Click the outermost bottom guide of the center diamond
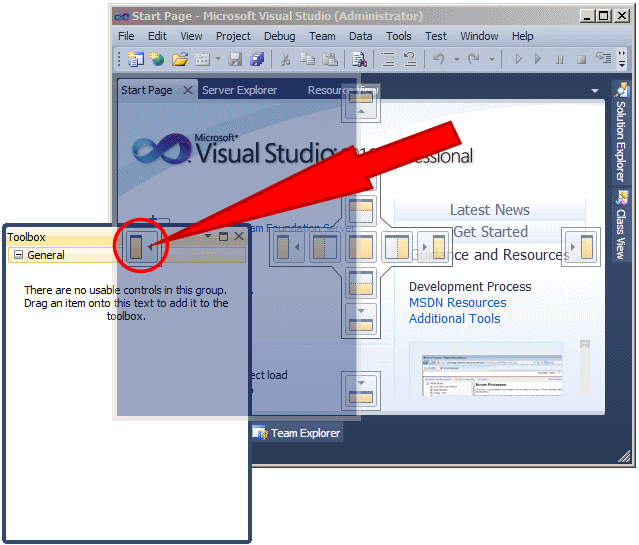 point(361,320)
